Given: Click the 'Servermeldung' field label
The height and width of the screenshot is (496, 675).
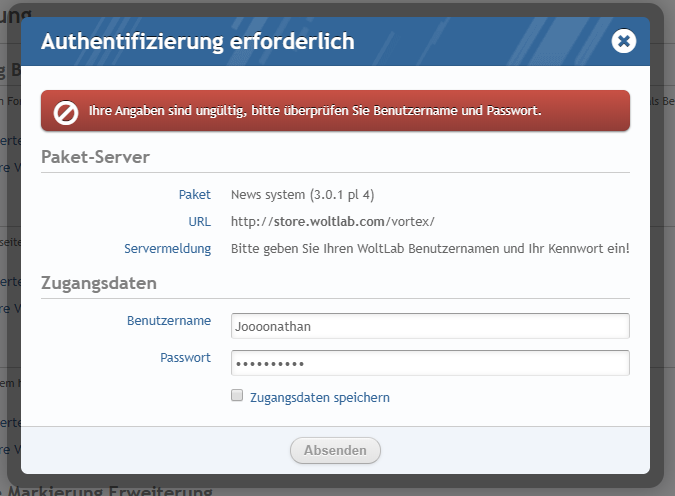Looking at the screenshot, I should [x=167, y=248].
